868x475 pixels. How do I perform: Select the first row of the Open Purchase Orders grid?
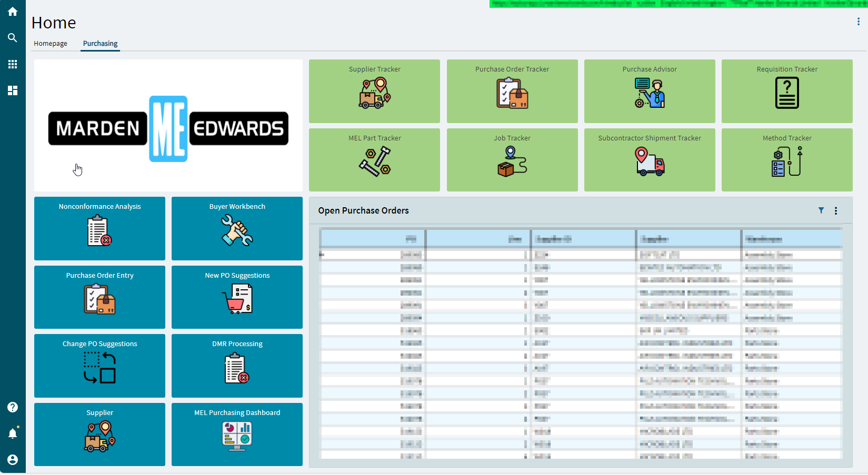581,255
